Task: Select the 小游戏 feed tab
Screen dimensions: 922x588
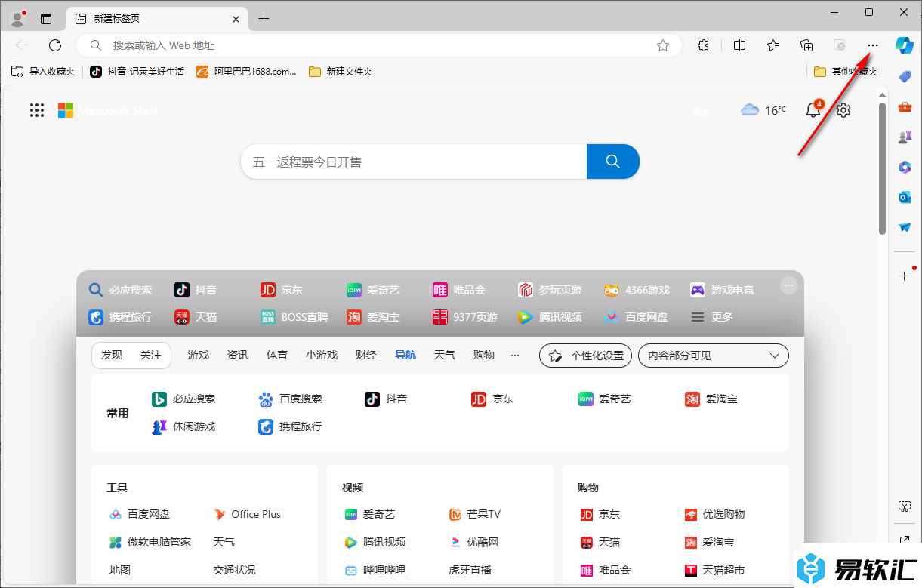Action: (322, 355)
